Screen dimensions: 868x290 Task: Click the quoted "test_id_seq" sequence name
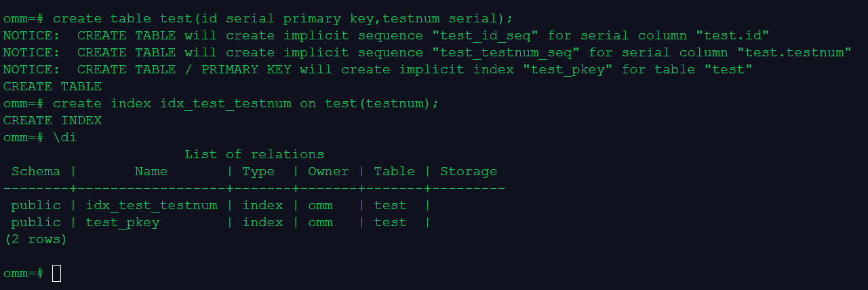(x=486, y=35)
